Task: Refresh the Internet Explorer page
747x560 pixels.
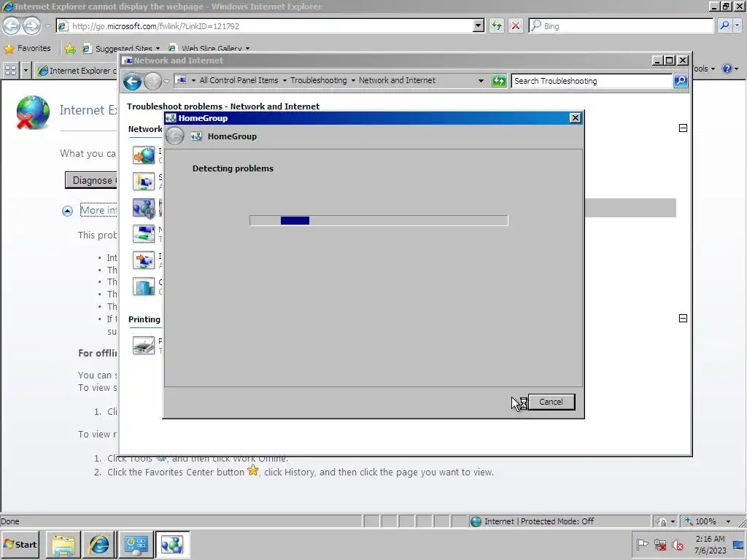Action: pyautogui.click(x=496, y=26)
